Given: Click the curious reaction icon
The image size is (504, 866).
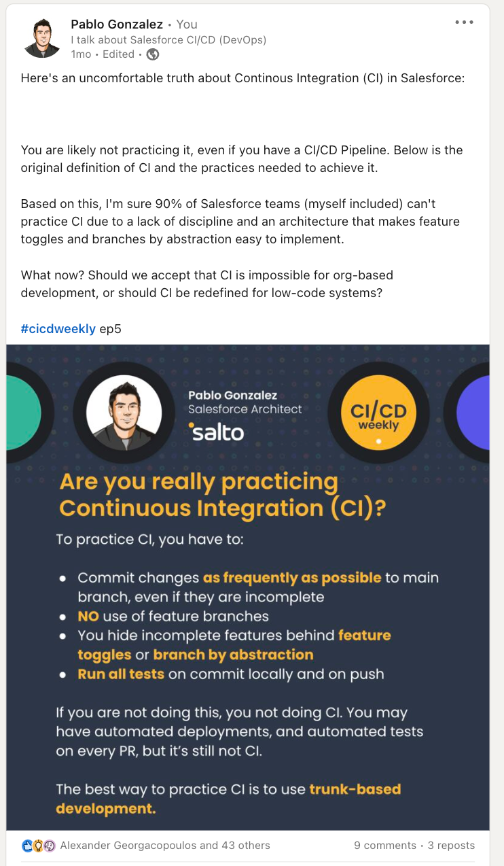Looking at the screenshot, I should pos(49,846).
